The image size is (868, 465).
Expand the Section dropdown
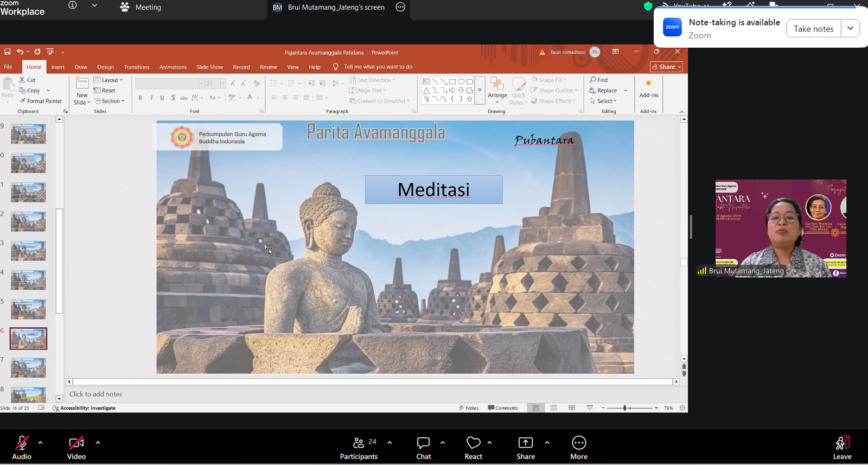point(109,101)
